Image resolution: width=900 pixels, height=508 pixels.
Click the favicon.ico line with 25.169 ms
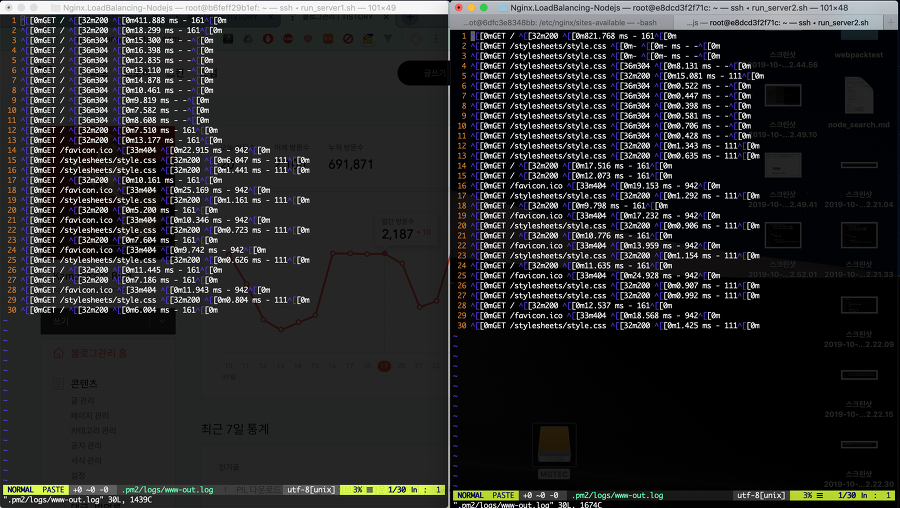[145, 190]
